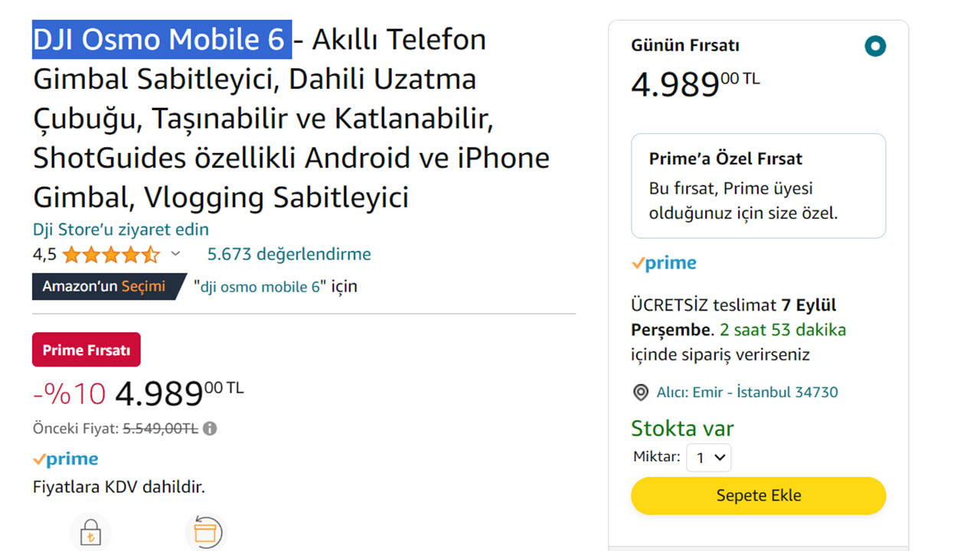The height and width of the screenshot is (551, 980).
Task: Open the Miktar quantity dropdown
Action: (x=708, y=458)
